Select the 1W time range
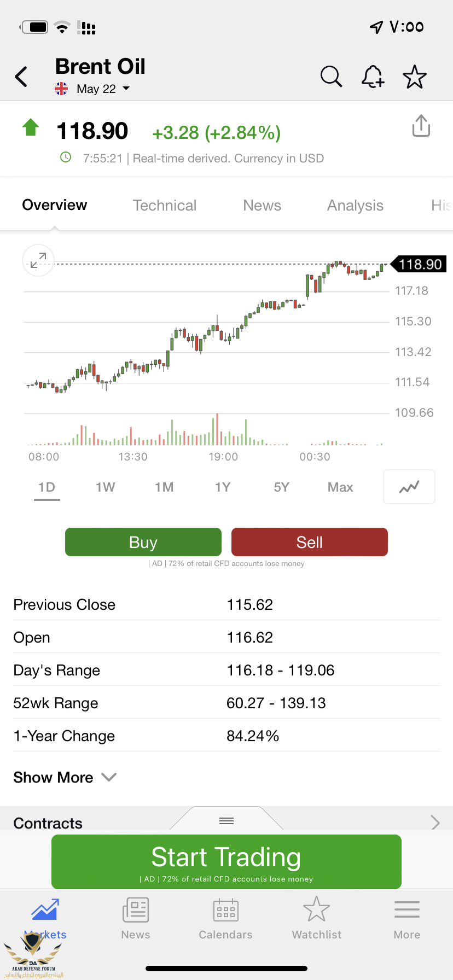Image resolution: width=453 pixels, height=980 pixels. 105,487
